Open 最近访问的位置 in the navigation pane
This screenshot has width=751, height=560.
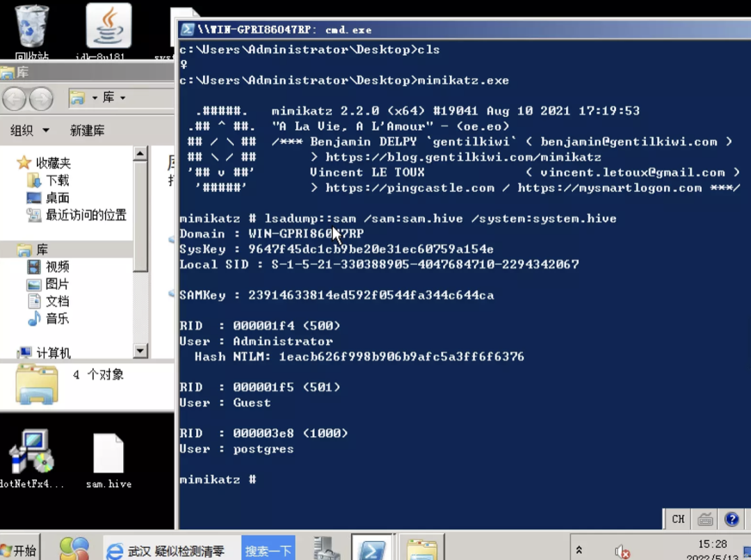point(76,215)
